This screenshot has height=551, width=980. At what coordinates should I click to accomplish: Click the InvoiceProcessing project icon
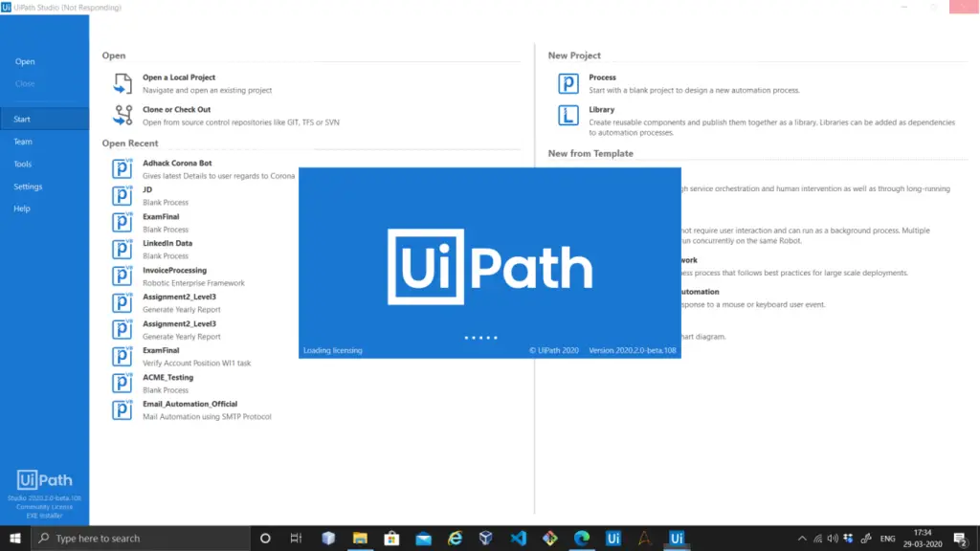click(x=122, y=276)
